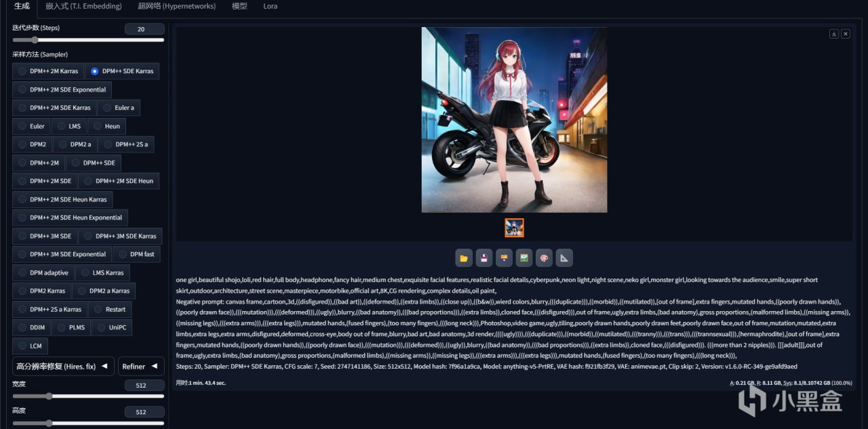The height and width of the screenshot is (429, 868).
Task: Pick the Euler a sampler
Action: click(x=119, y=108)
